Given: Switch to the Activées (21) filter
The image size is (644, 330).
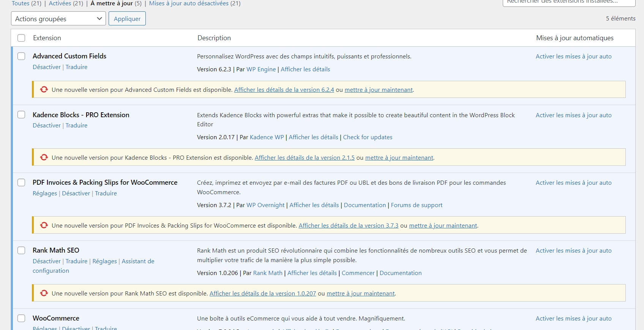Looking at the screenshot, I should [x=66, y=3].
